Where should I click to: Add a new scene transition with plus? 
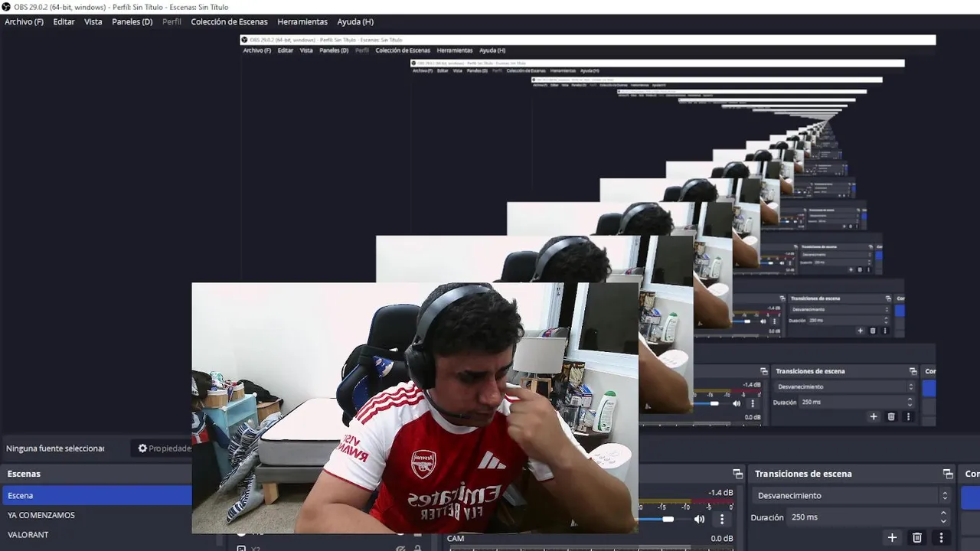tap(892, 538)
